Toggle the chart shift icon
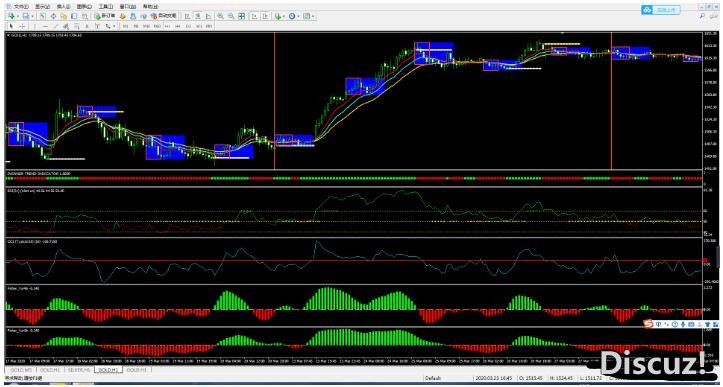 click(265, 16)
